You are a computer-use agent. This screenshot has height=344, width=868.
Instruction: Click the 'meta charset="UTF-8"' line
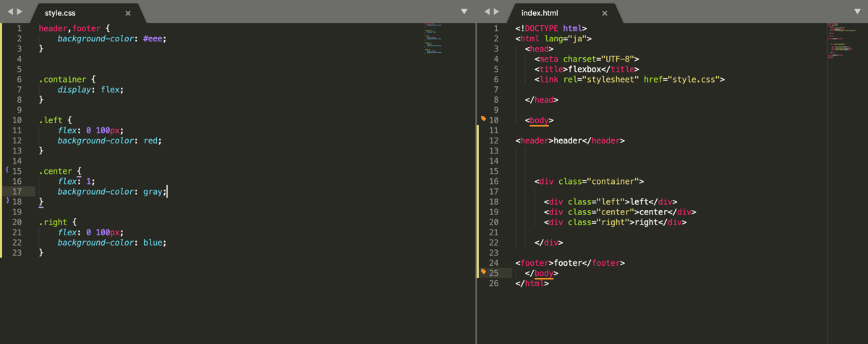(587, 59)
